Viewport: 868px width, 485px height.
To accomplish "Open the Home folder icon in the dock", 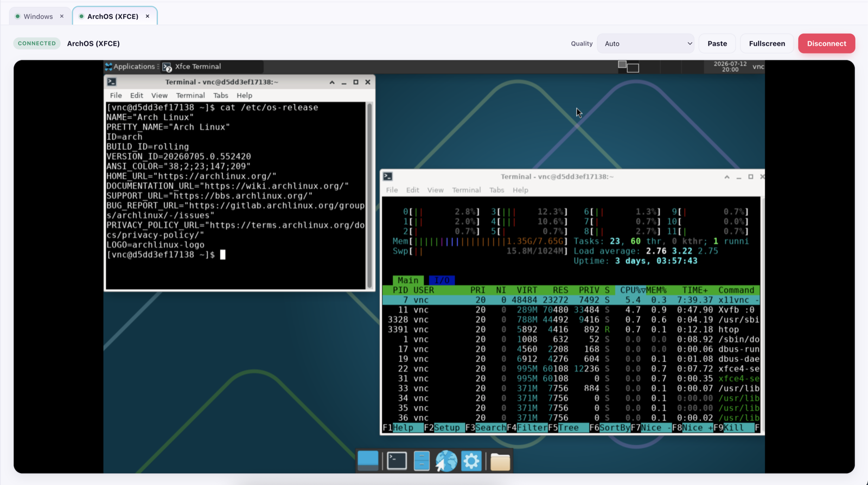I will click(x=500, y=461).
